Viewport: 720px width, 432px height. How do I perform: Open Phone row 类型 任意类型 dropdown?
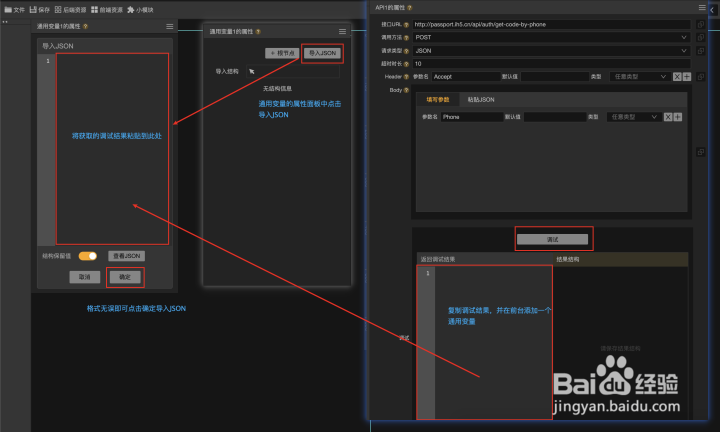[x=633, y=117]
